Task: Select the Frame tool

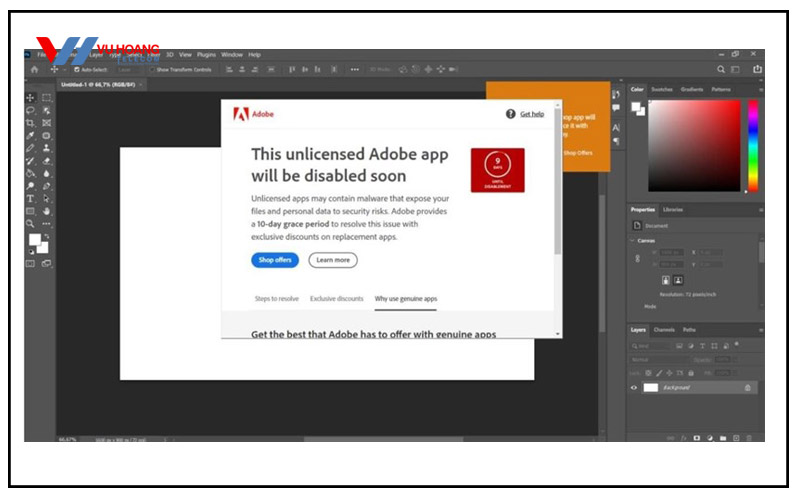Action: (x=46, y=123)
